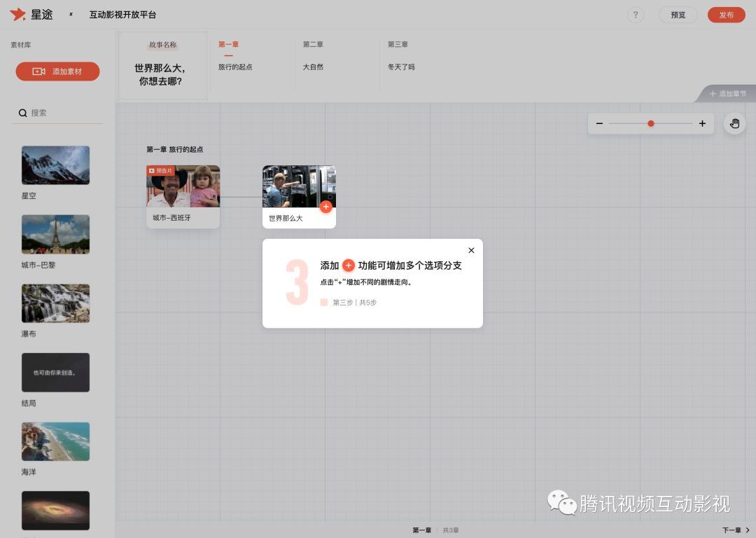Click the orange plus on 世界那么大 node
This screenshot has height=538, width=756.
coord(326,207)
